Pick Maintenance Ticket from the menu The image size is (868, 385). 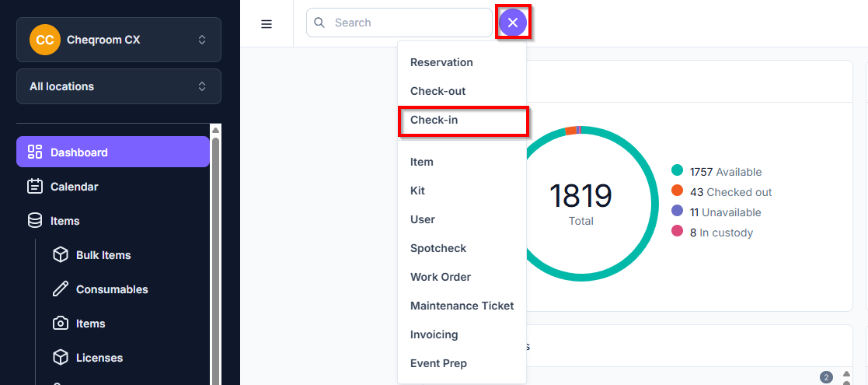point(462,306)
